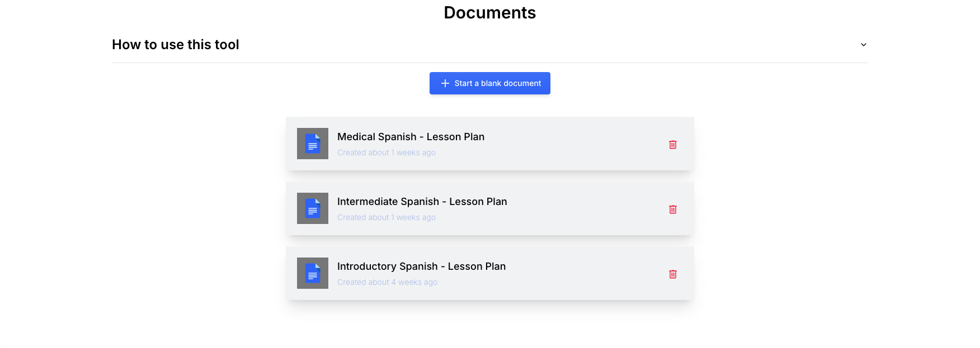Open the 'How to use this tool' section heading
The image size is (980, 348).
tap(176, 45)
